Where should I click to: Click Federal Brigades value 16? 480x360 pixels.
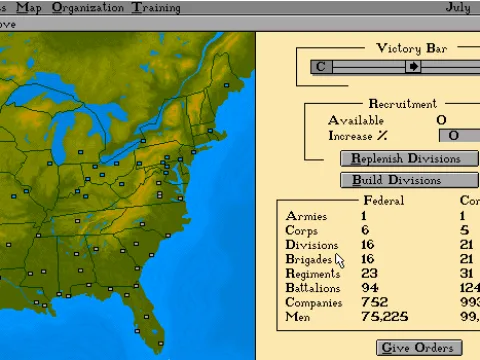tap(368, 259)
